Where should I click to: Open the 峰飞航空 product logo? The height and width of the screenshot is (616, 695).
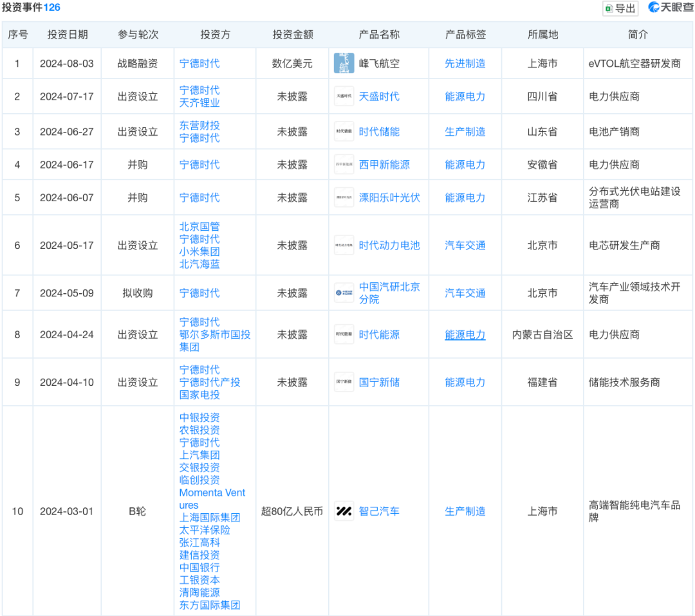(x=344, y=64)
